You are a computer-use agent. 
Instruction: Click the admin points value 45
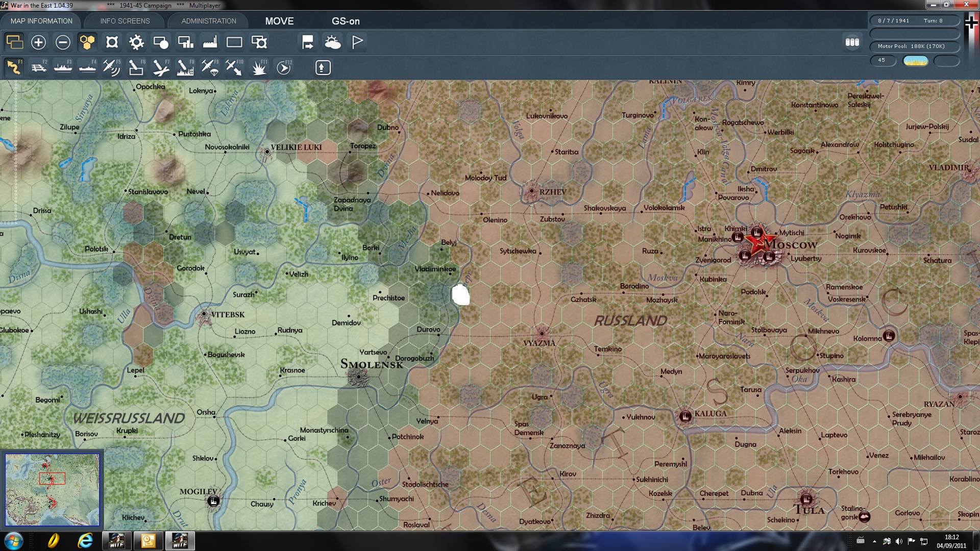pyautogui.click(x=883, y=60)
